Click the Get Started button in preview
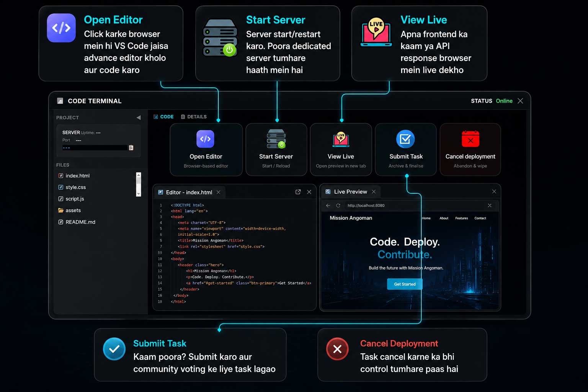 (x=405, y=284)
